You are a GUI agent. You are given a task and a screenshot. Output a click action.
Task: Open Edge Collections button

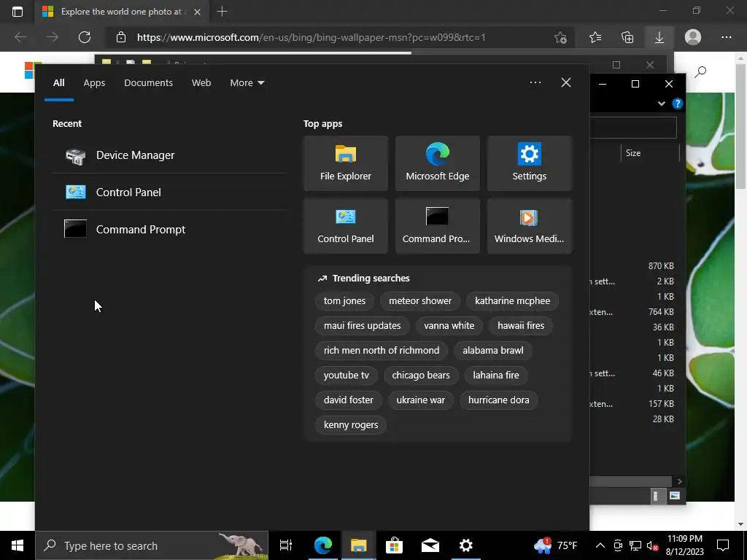coord(627,37)
